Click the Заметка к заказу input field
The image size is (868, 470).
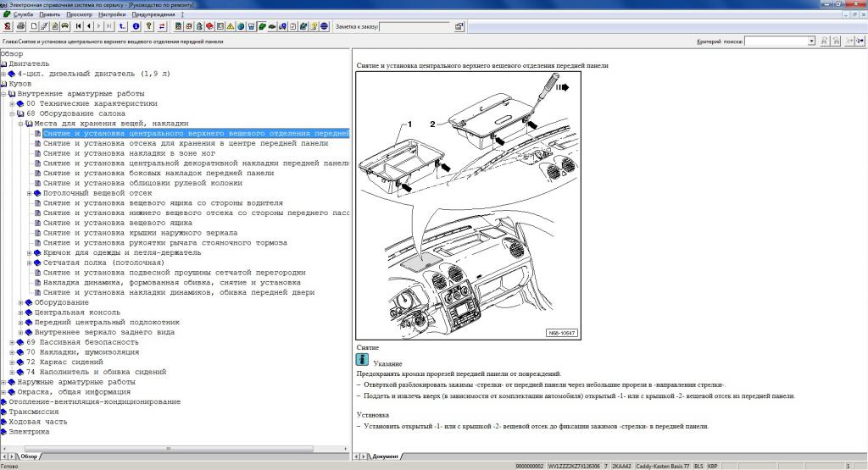(x=415, y=26)
